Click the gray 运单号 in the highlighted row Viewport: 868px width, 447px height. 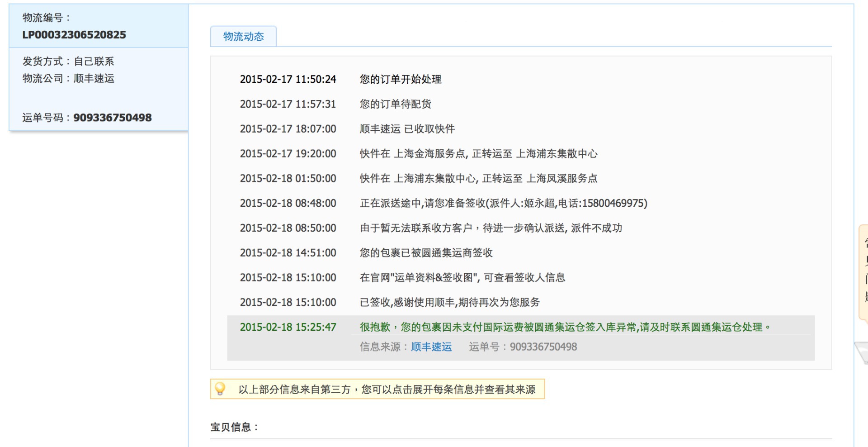click(x=543, y=347)
